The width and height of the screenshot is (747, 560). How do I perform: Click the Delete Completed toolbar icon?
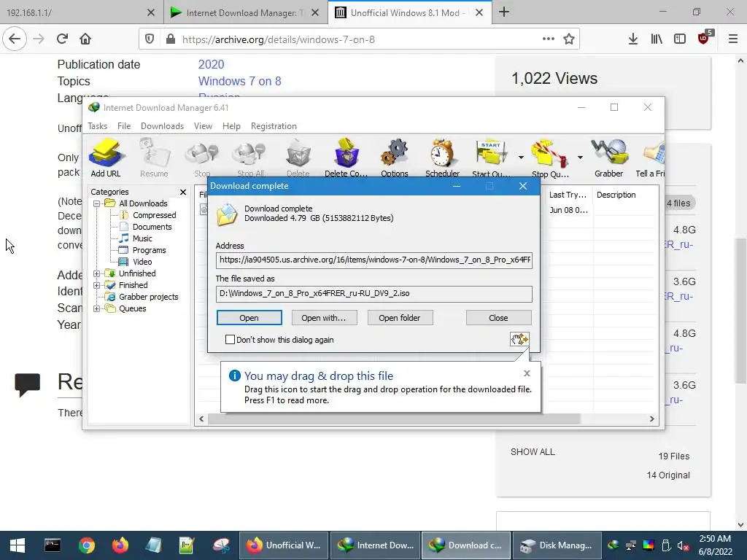click(346, 157)
